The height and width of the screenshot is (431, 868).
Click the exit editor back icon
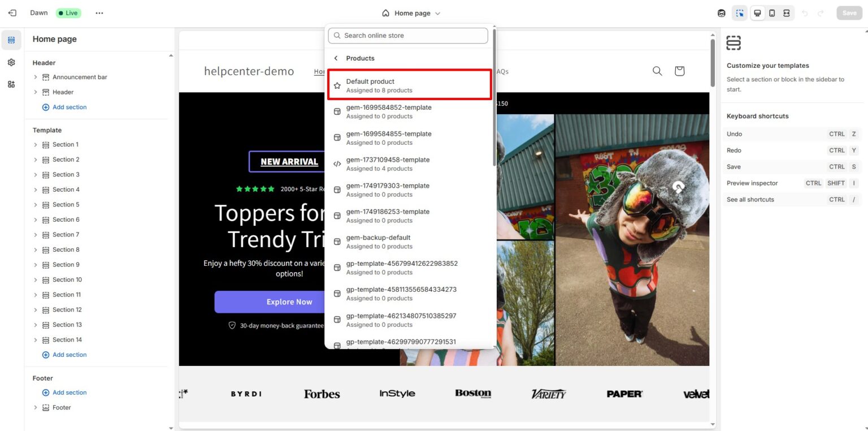(12, 13)
